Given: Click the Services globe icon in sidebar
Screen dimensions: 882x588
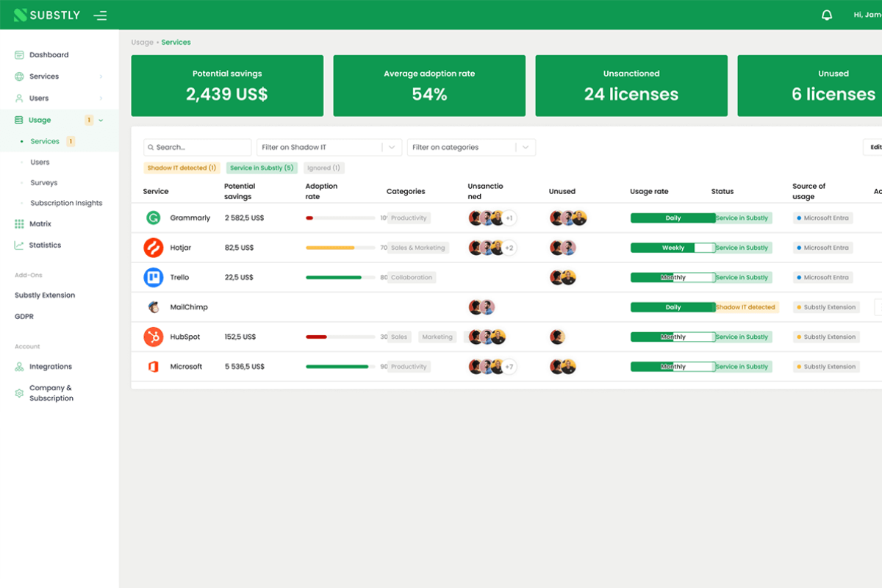Looking at the screenshot, I should pyautogui.click(x=19, y=76).
